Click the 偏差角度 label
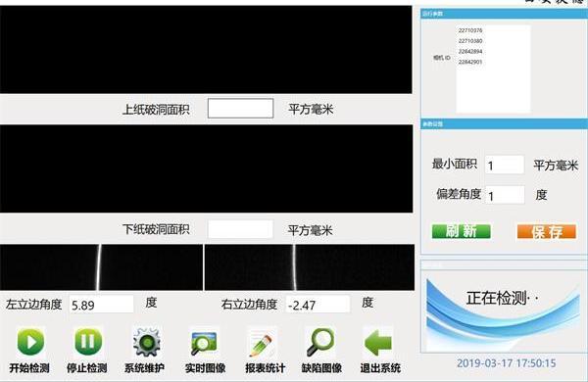The width and height of the screenshot is (588, 382). point(459,194)
